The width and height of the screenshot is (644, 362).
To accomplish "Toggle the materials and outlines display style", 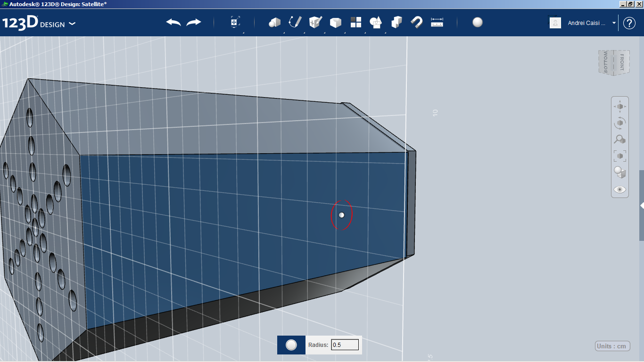I will 620,172.
